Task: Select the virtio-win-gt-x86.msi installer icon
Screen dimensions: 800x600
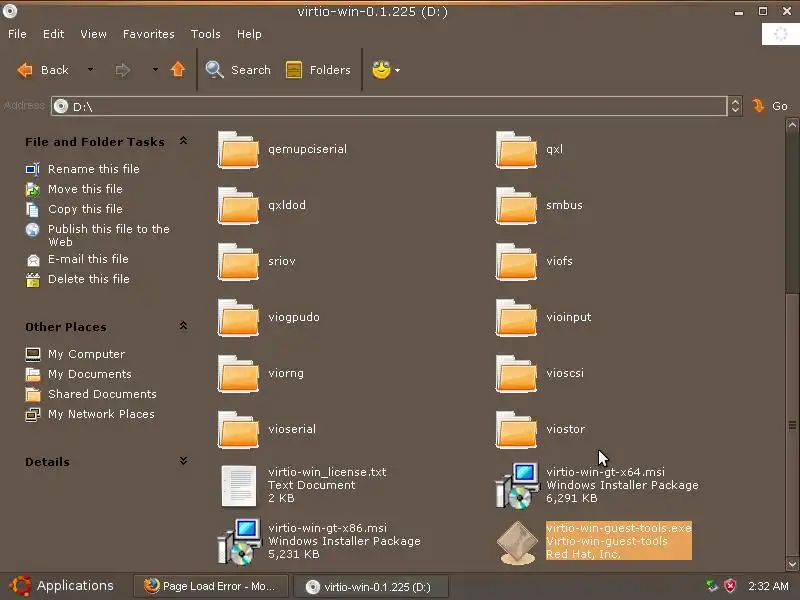Action: pyautogui.click(x=239, y=542)
